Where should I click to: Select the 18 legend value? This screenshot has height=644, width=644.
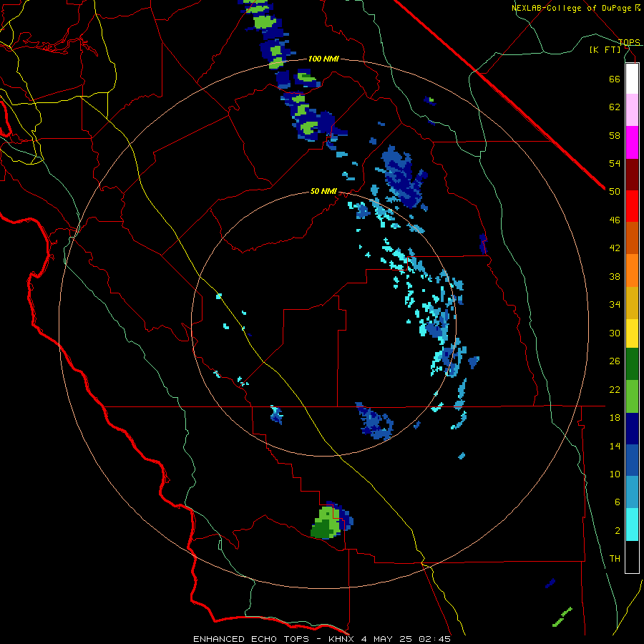(615, 418)
